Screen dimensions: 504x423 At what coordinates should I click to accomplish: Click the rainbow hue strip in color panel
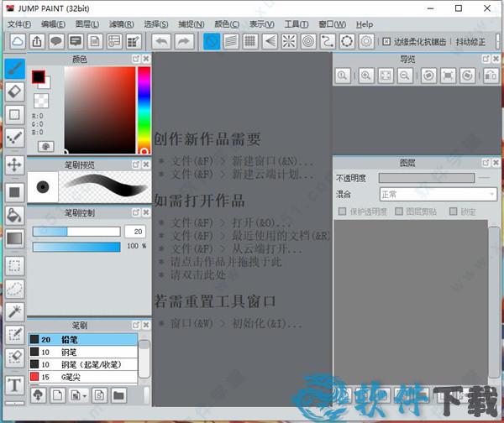coord(144,107)
